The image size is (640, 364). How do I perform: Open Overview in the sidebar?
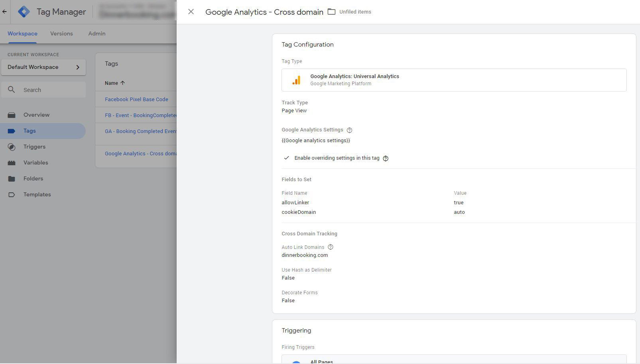36,115
